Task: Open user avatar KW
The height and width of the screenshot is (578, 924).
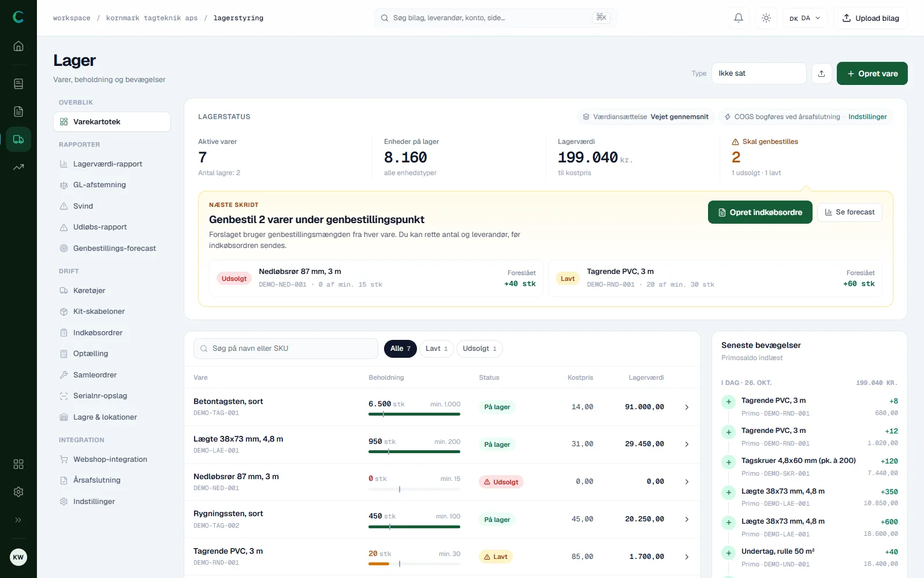Action: tap(18, 557)
